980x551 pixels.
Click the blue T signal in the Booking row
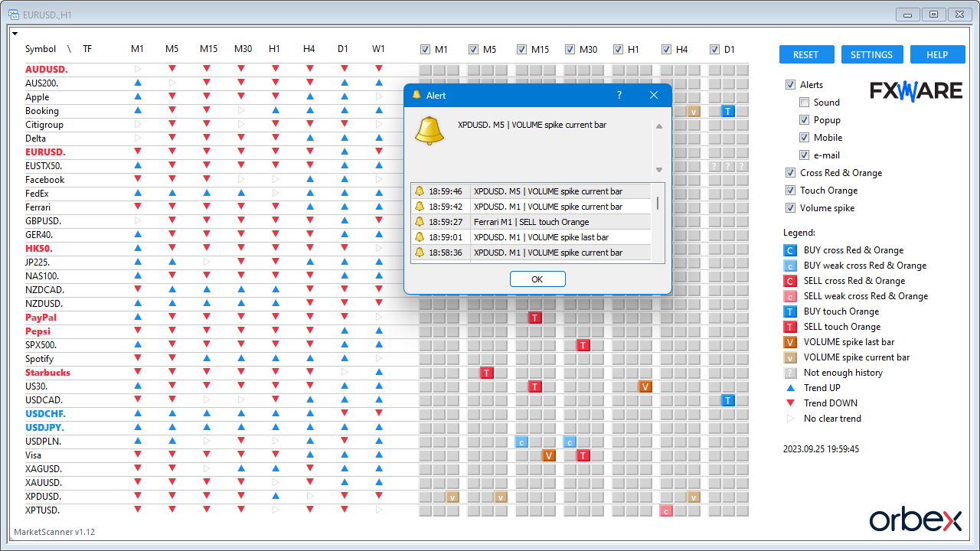tap(728, 111)
